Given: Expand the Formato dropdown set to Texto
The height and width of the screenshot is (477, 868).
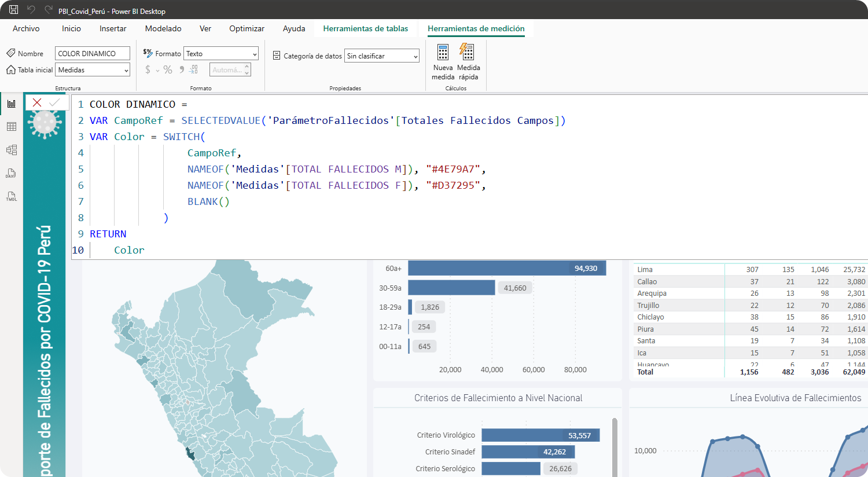Looking at the screenshot, I should pos(220,54).
